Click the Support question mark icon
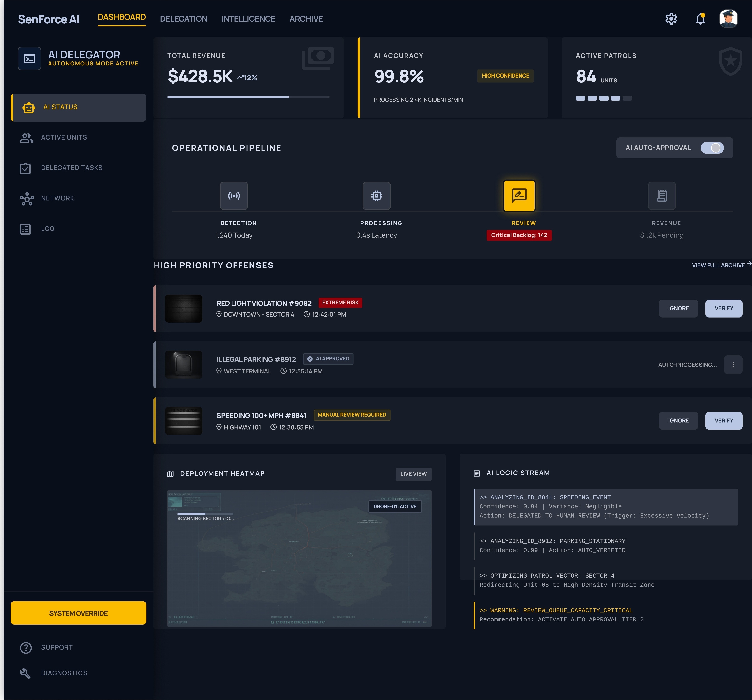The image size is (752, 700). point(26,648)
